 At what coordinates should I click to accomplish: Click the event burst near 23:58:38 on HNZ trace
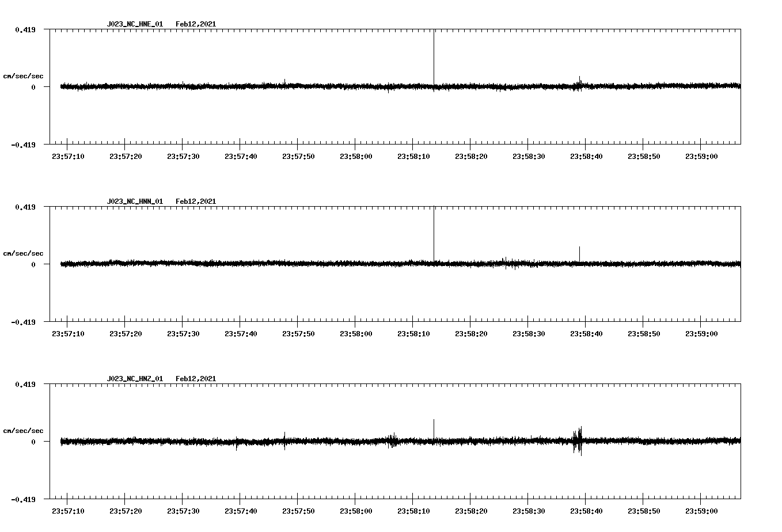click(x=578, y=440)
